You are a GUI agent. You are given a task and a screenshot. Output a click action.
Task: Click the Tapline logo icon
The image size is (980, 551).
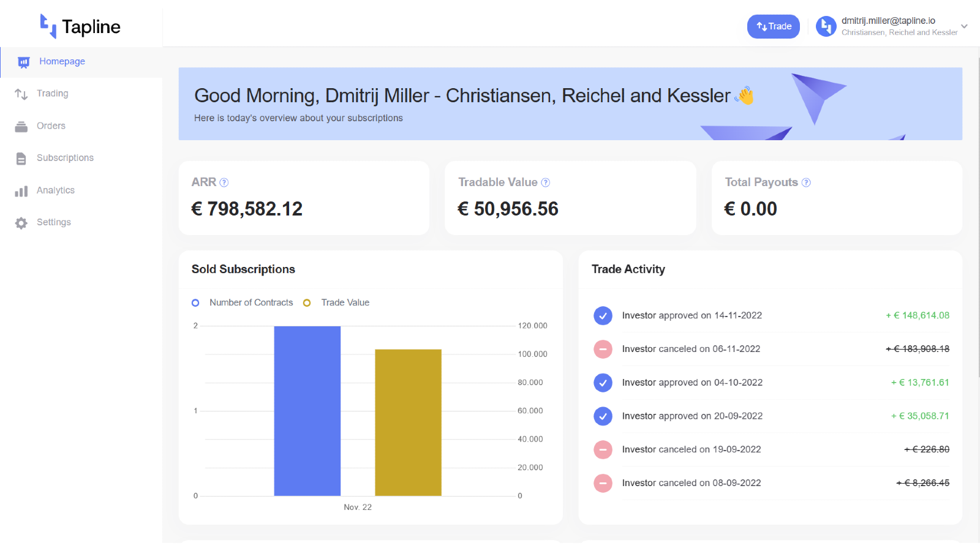pyautogui.click(x=48, y=26)
